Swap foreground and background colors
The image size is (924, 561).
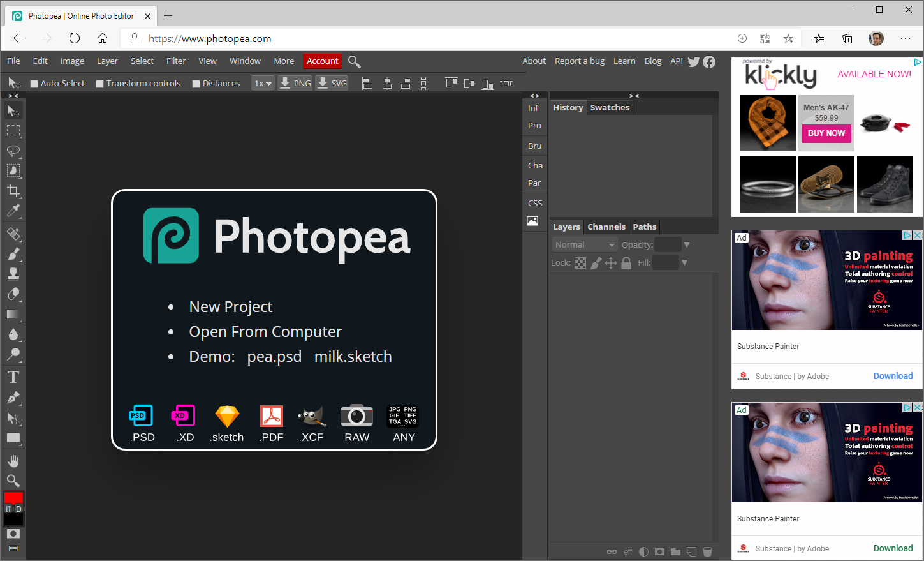[x=8, y=509]
